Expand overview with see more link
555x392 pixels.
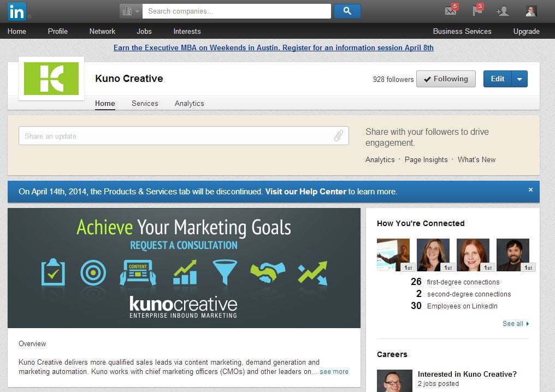[x=334, y=372]
